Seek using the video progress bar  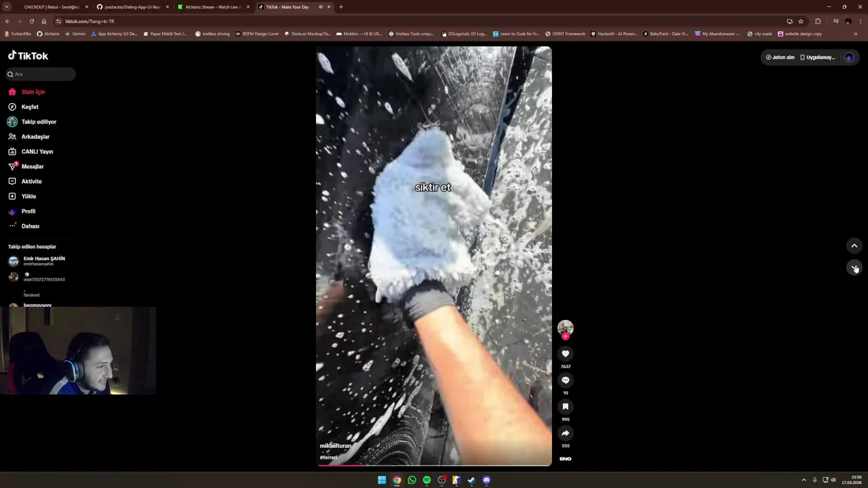434,465
